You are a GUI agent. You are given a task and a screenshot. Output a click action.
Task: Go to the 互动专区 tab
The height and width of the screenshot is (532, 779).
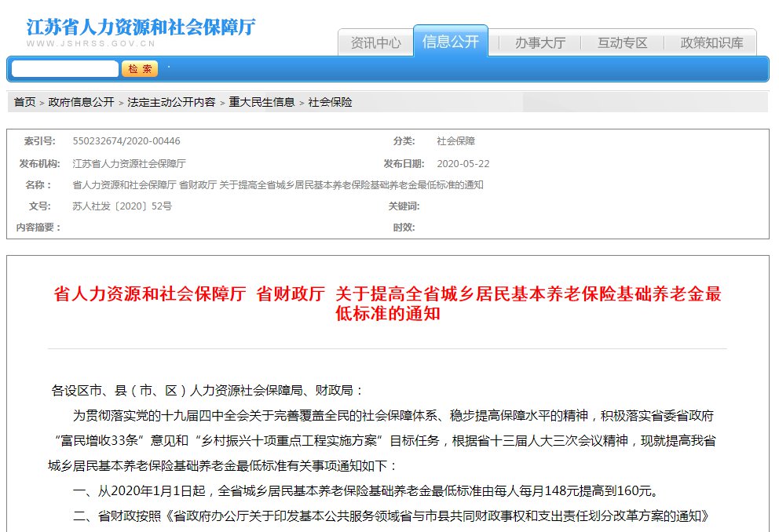click(622, 43)
